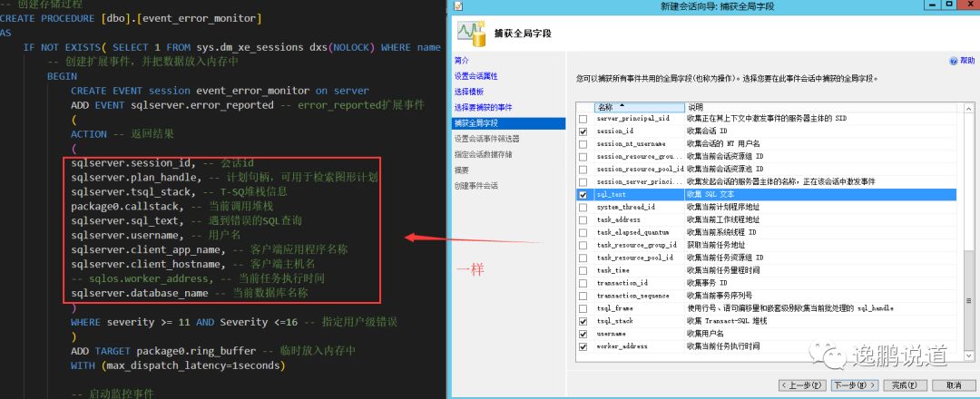
Task: Check the session_resource_pool_id checkbox
Action: pyautogui.click(x=583, y=170)
